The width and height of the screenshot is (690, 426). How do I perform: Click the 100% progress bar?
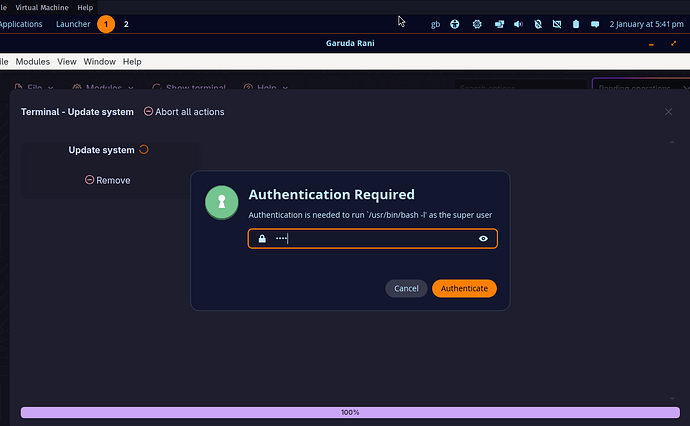pos(350,412)
